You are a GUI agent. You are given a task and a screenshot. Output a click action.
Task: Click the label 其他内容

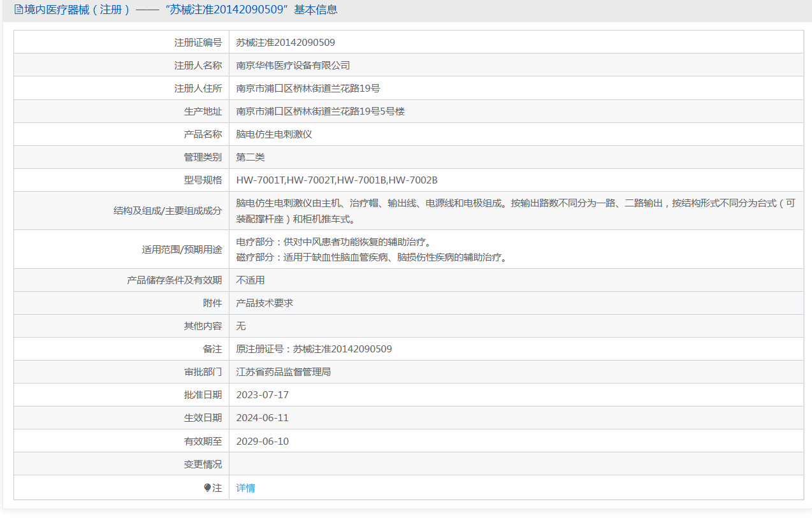tap(203, 326)
